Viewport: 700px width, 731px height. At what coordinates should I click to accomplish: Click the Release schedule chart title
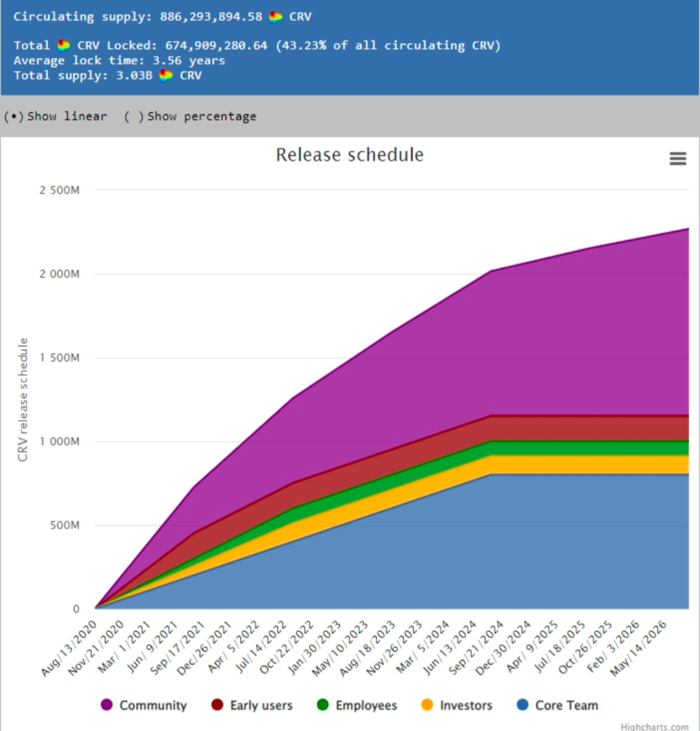pos(350,155)
